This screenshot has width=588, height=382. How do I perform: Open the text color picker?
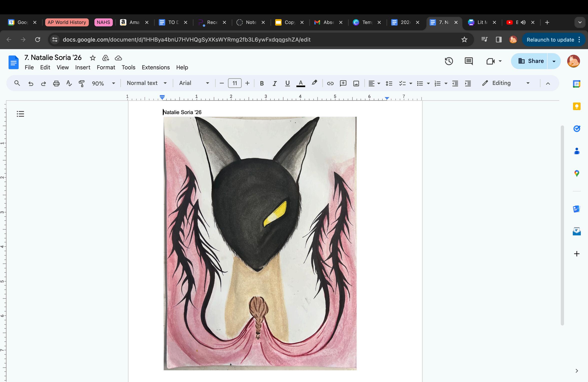pyautogui.click(x=300, y=83)
